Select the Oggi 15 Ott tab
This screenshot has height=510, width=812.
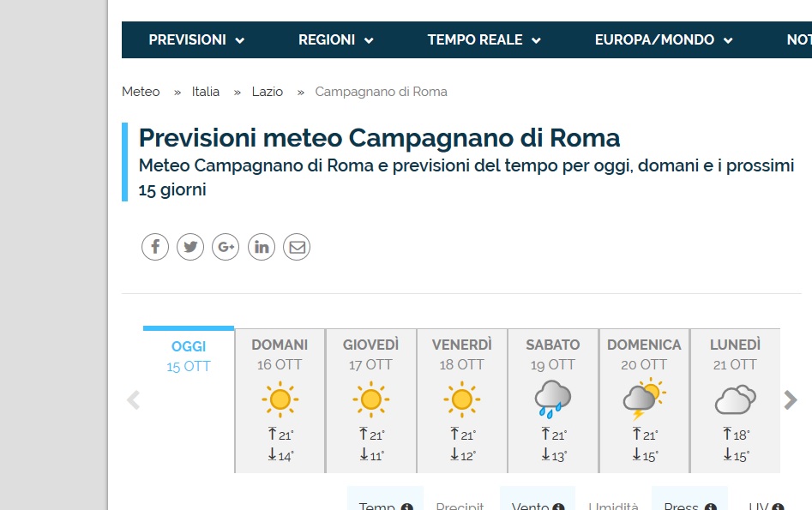[x=189, y=357]
